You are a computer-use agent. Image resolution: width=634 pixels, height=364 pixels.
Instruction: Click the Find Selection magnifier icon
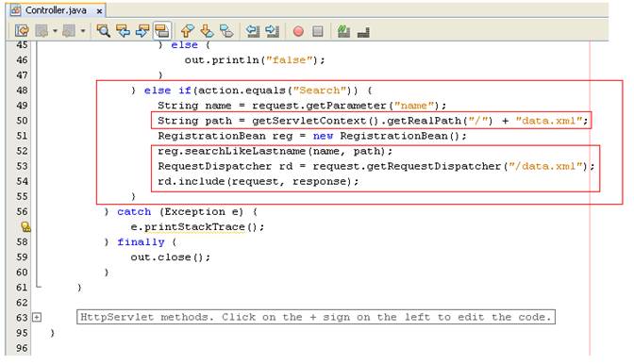103,31
